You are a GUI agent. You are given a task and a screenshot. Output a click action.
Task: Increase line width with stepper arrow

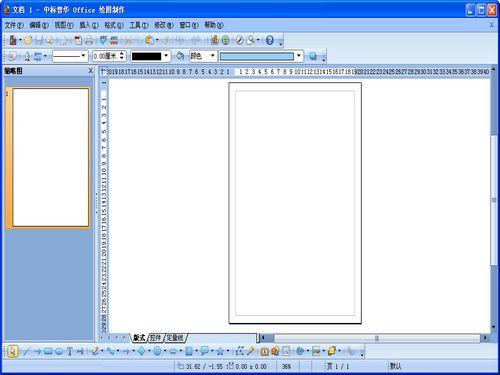pyautogui.click(x=122, y=53)
